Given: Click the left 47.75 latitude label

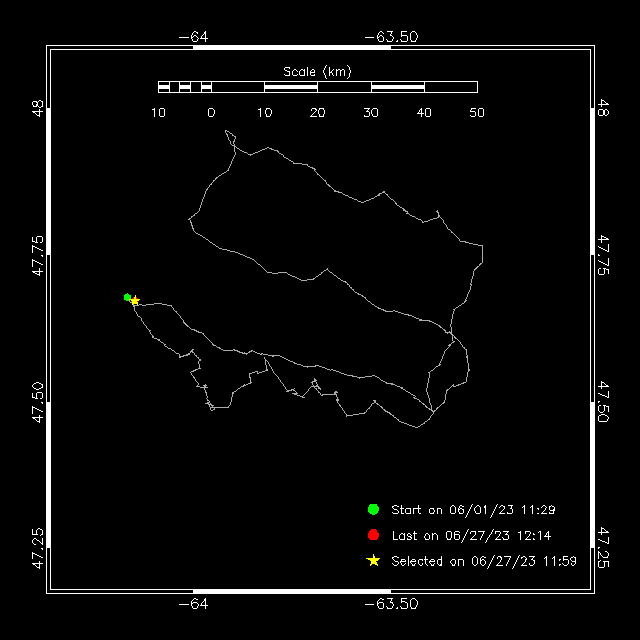Looking at the screenshot, I should (38, 256).
